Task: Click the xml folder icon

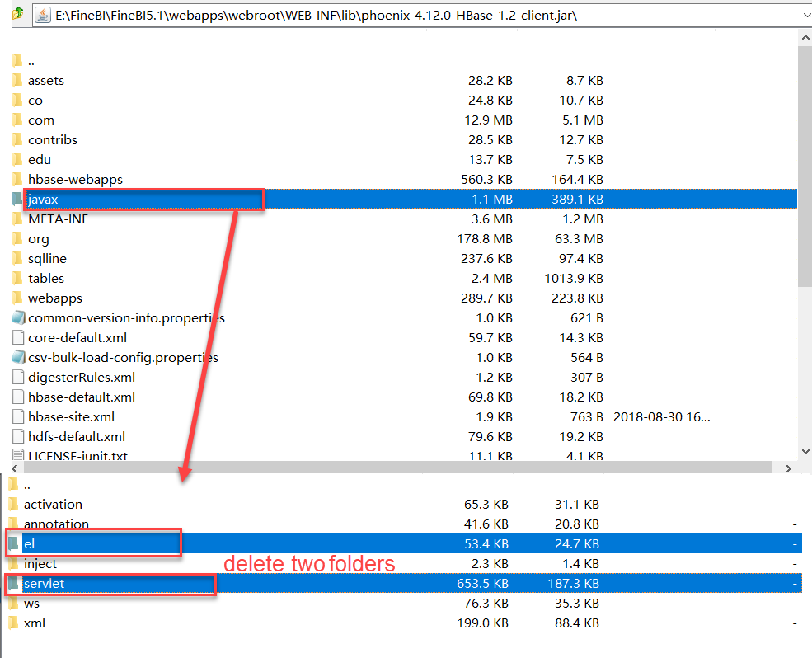Action: (x=13, y=623)
